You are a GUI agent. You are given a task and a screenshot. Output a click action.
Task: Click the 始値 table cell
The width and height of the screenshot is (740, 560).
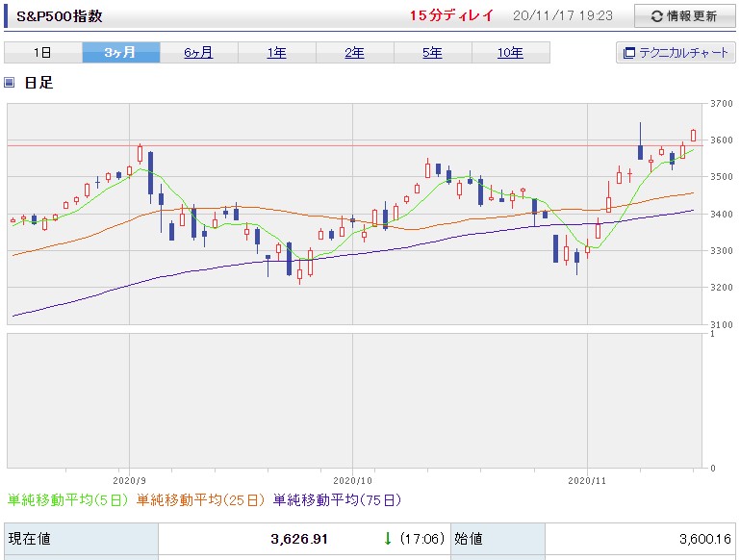[x=498, y=539]
